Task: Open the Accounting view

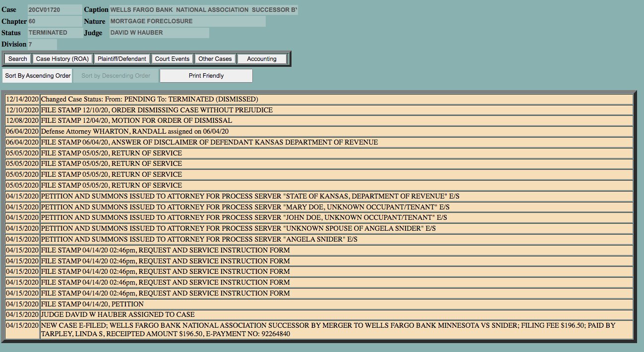Action: coord(262,59)
